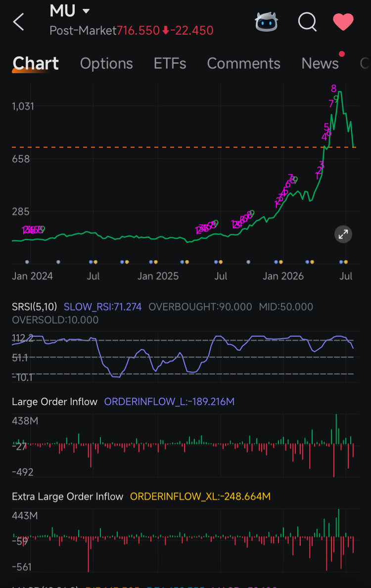Viewport: 371px width, 588px height.
Task: Tap the Jan 2025 axis label
Action: [x=158, y=276]
